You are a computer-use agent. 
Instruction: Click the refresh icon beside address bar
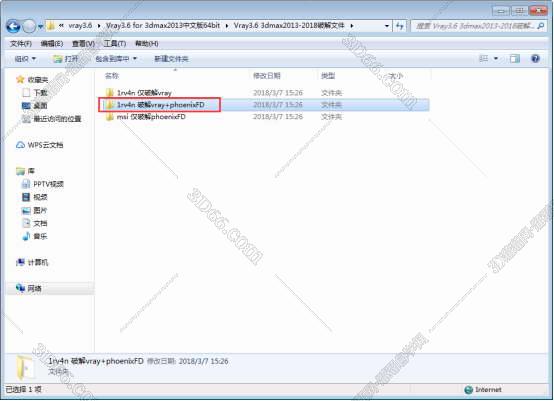[400, 26]
